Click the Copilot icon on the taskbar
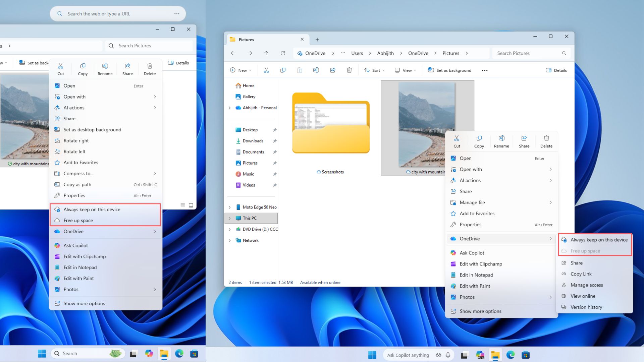The width and height of the screenshot is (644, 362). 480,355
